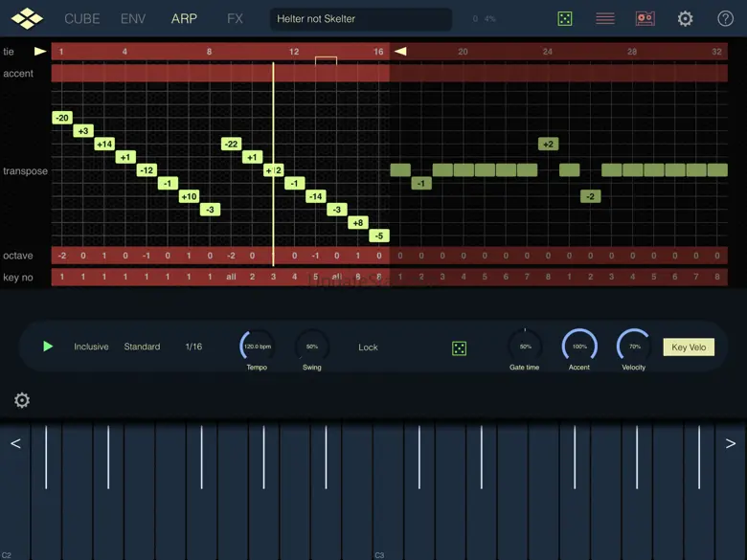Select transpose step labeled -5

pyautogui.click(x=379, y=235)
